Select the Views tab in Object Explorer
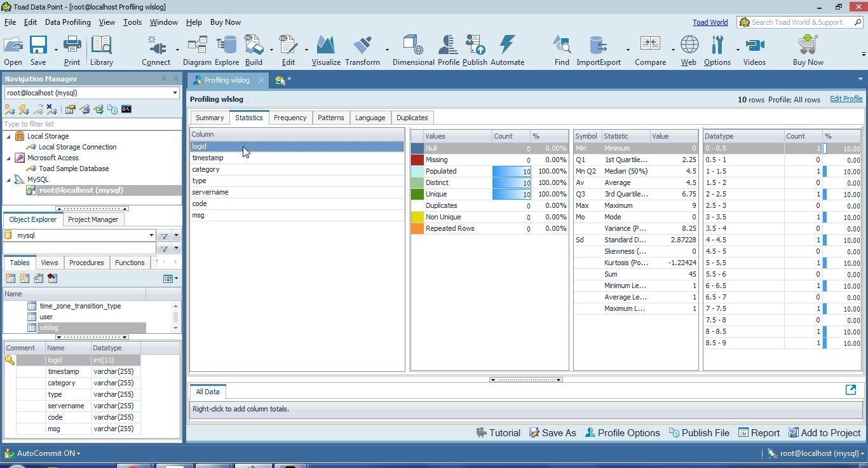Image resolution: width=868 pixels, height=468 pixels. [49, 263]
